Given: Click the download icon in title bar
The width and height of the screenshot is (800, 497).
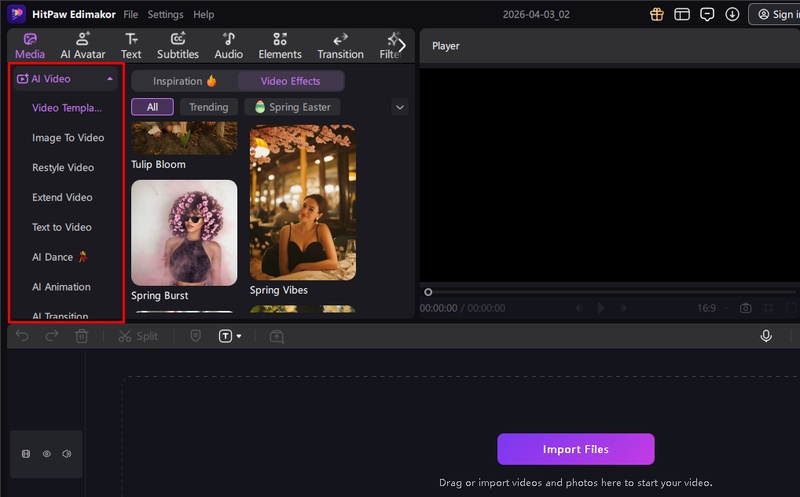Looking at the screenshot, I should (x=732, y=15).
